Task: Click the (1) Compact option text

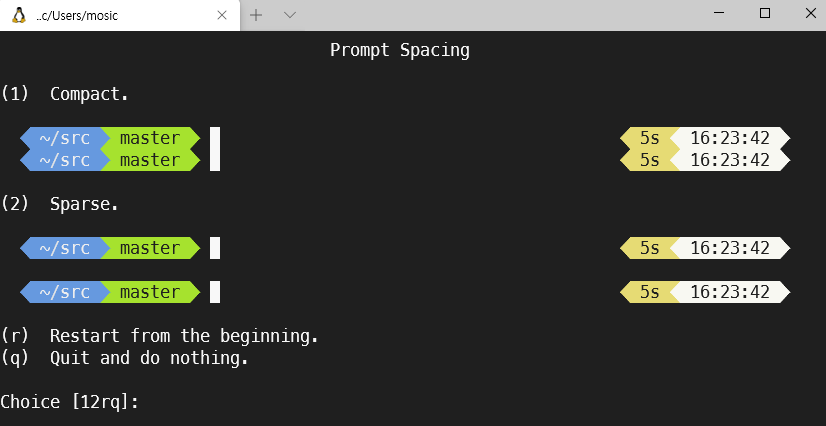Action: click(65, 94)
